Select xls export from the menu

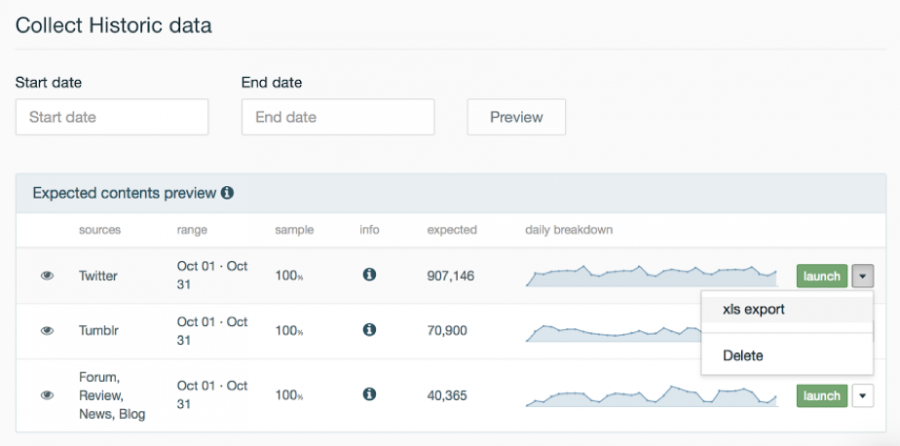click(x=754, y=310)
